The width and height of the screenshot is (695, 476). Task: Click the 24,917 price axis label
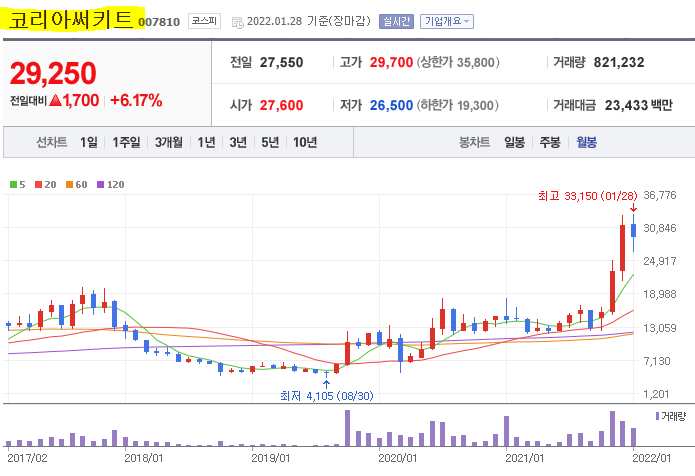pos(660,261)
